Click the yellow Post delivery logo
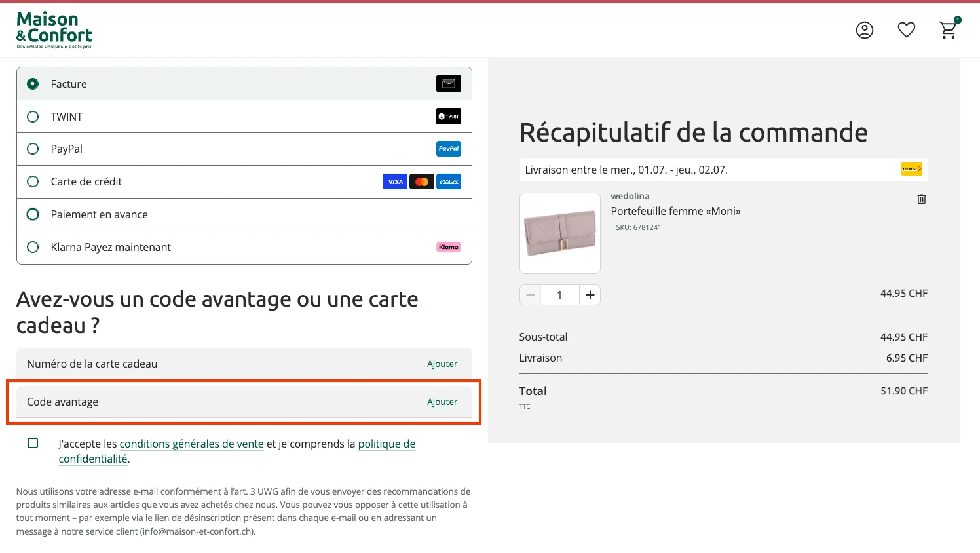980x553 pixels. (912, 169)
